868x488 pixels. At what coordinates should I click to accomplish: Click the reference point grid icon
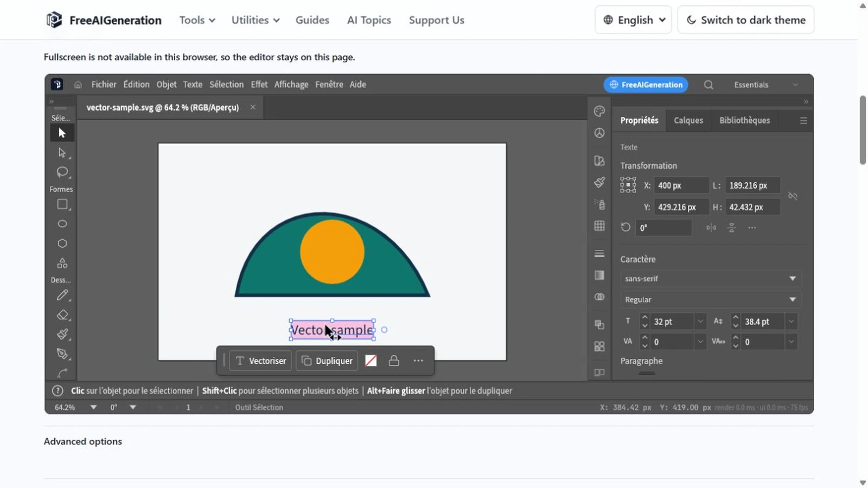tap(628, 185)
